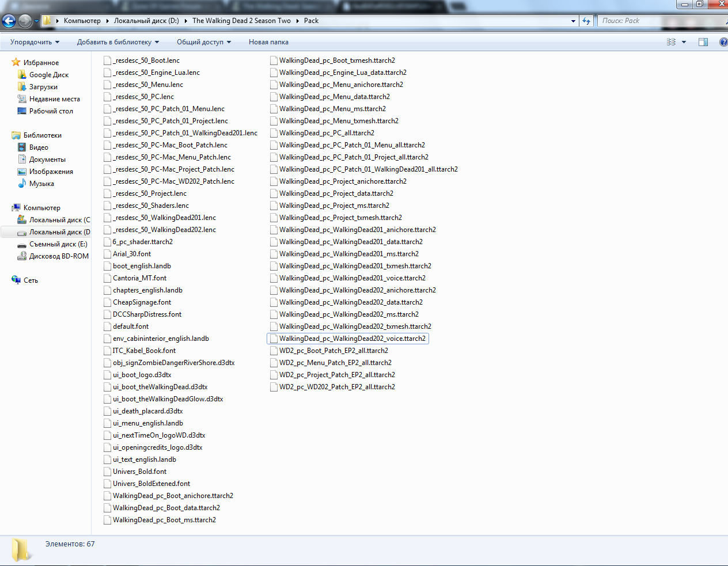This screenshot has height=566, width=728.
Task: Open the Help question mark icon
Action: [723, 42]
